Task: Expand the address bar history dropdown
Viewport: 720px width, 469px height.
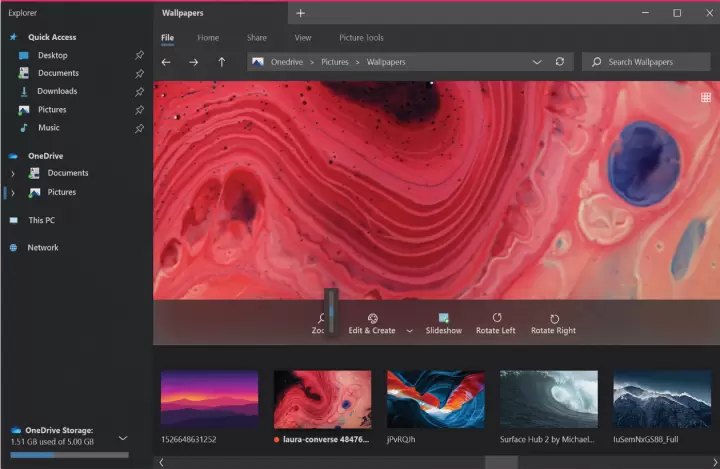Action: click(537, 62)
